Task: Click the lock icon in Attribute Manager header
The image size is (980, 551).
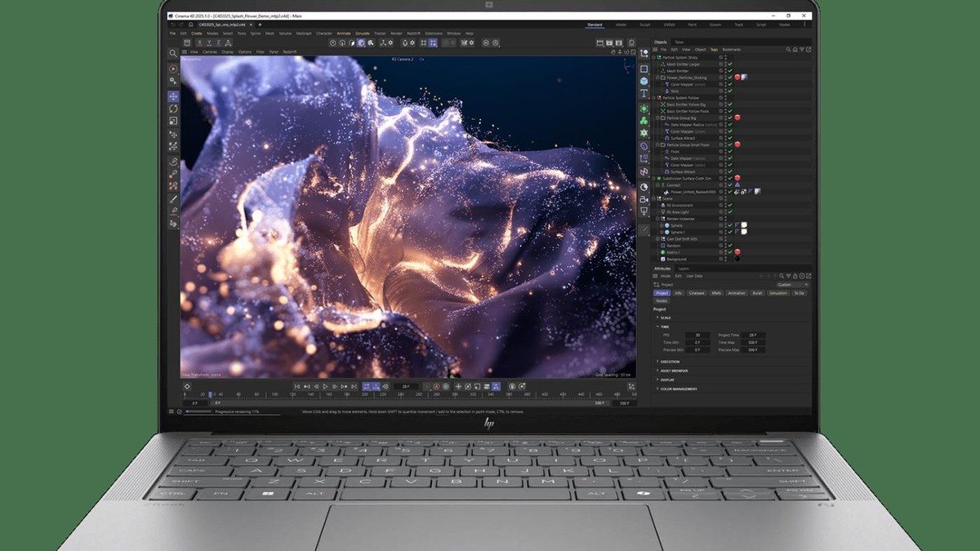Action: point(795,276)
